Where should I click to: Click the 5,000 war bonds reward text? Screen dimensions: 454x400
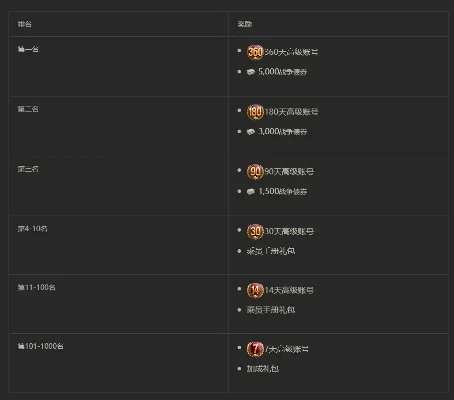[x=283, y=72]
